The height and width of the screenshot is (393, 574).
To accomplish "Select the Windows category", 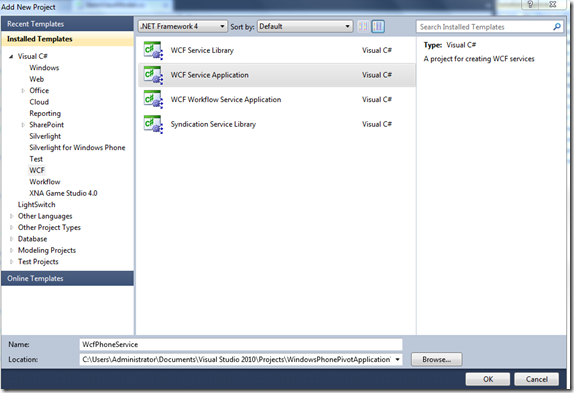I will tap(44, 68).
